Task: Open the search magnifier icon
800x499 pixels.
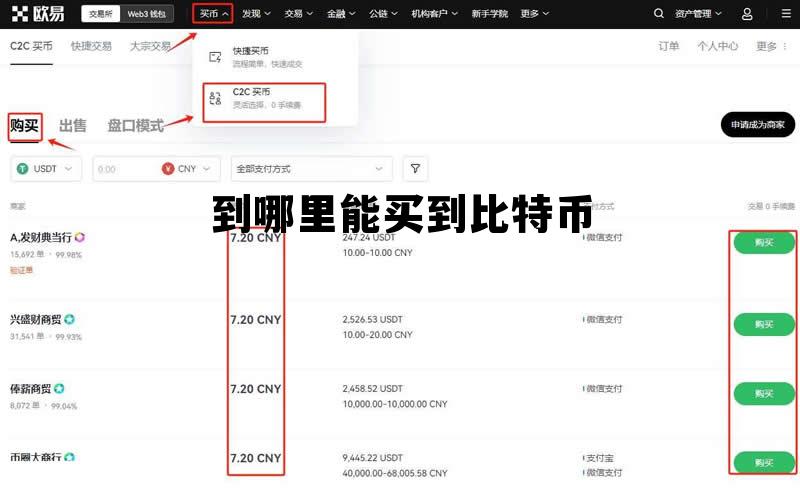Action: click(659, 14)
